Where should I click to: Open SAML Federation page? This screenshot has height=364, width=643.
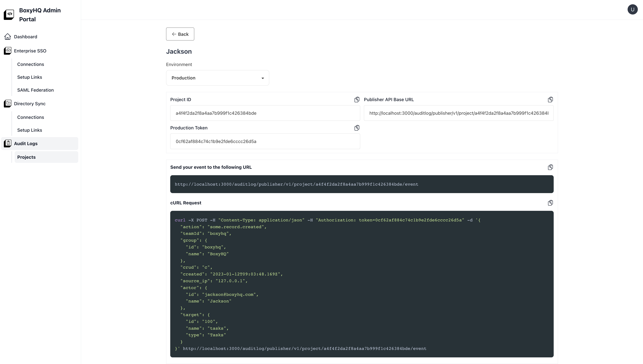[x=35, y=90]
